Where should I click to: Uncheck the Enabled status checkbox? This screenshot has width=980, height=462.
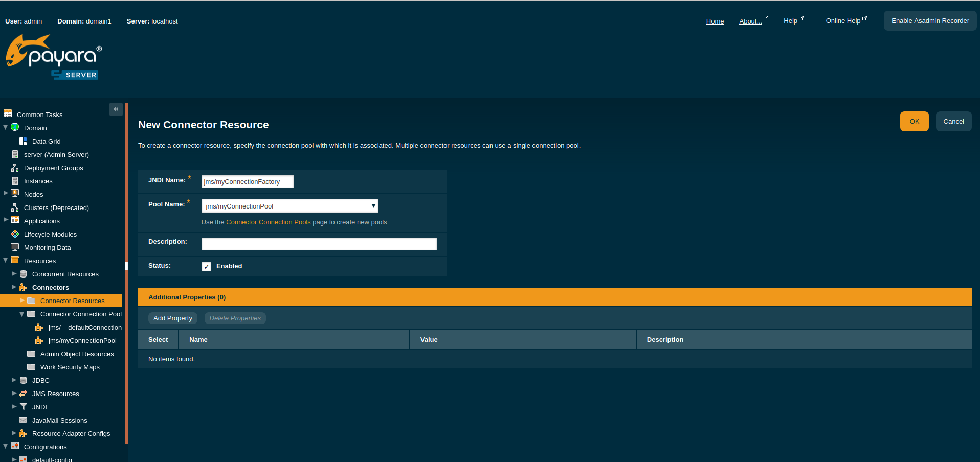pyautogui.click(x=206, y=266)
